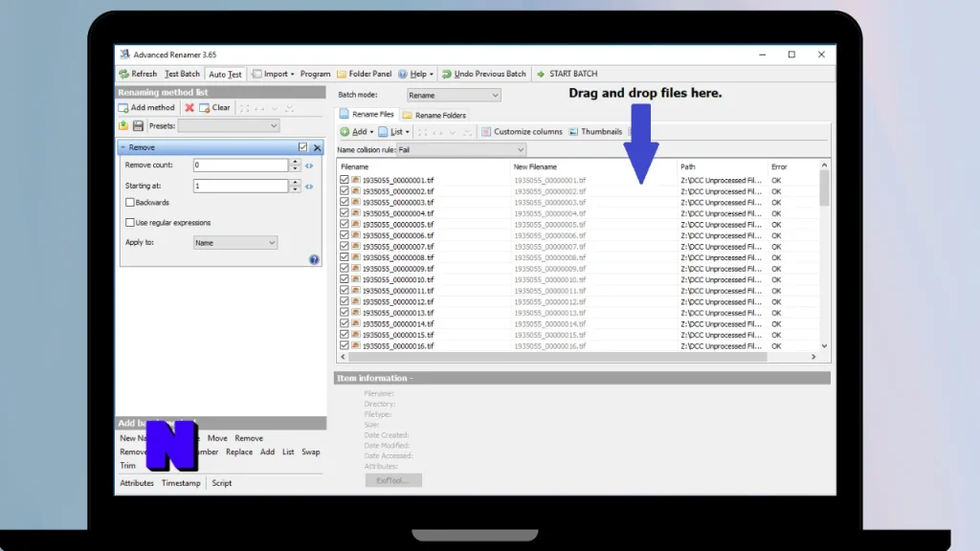This screenshot has width=980, height=551.
Task: Click the Remove count input field
Action: (x=240, y=165)
